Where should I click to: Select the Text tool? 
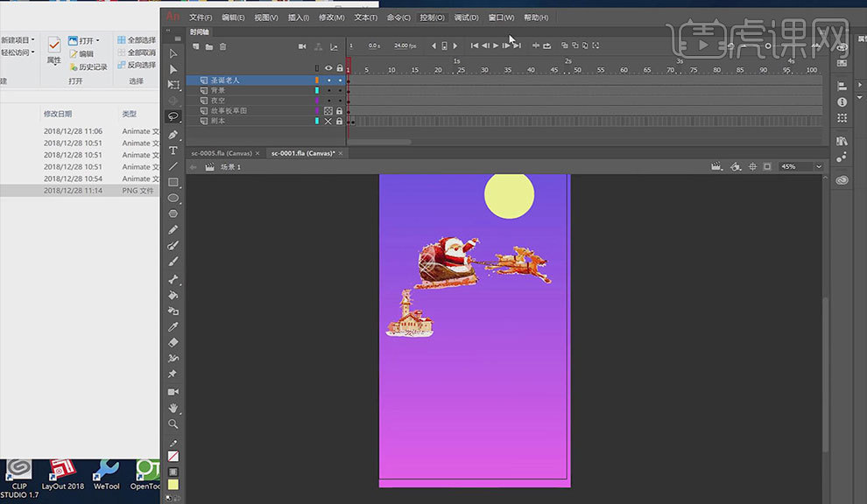coord(173,150)
